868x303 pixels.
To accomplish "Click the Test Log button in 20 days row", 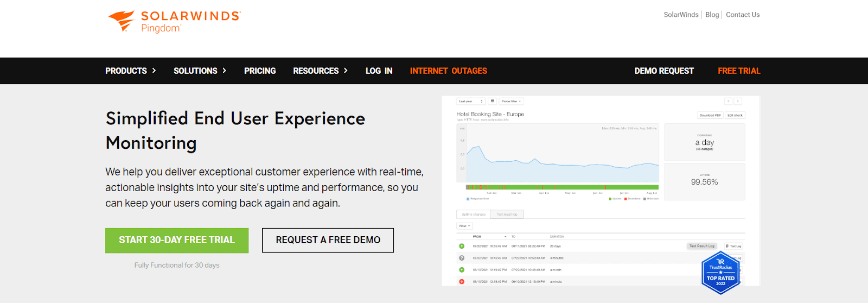I will 733,246.
